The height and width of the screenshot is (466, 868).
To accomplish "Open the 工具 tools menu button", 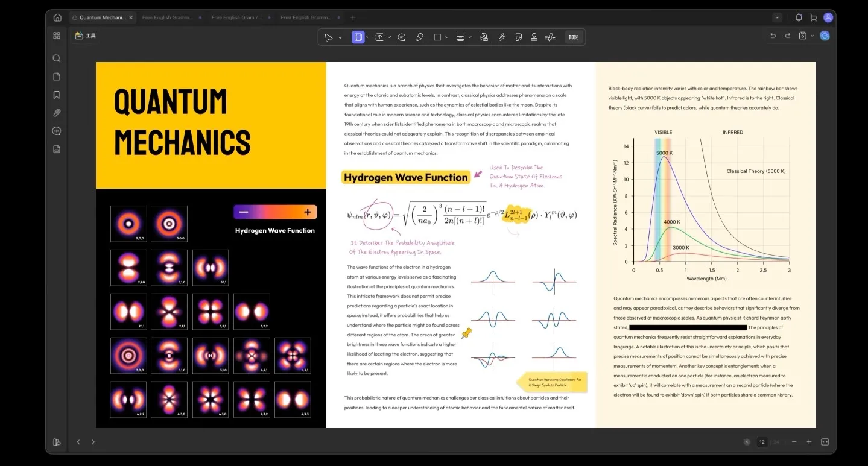I will click(x=86, y=36).
